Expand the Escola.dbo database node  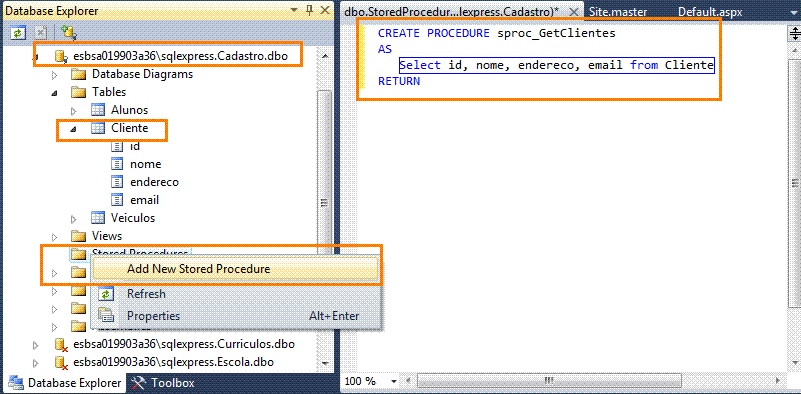click(x=36, y=363)
